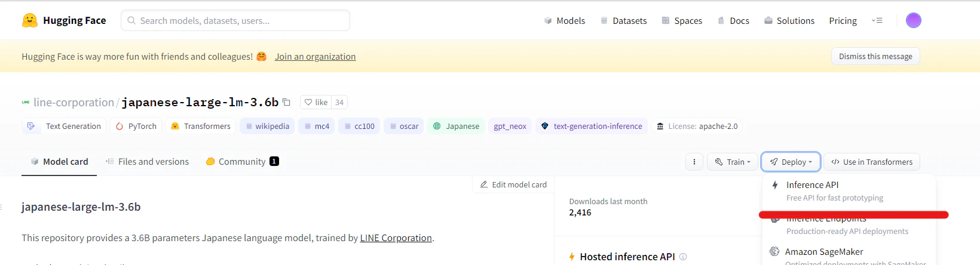Expand the extra navigation menu icon
The width and height of the screenshot is (980, 265).
pyautogui.click(x=877, y=20)
